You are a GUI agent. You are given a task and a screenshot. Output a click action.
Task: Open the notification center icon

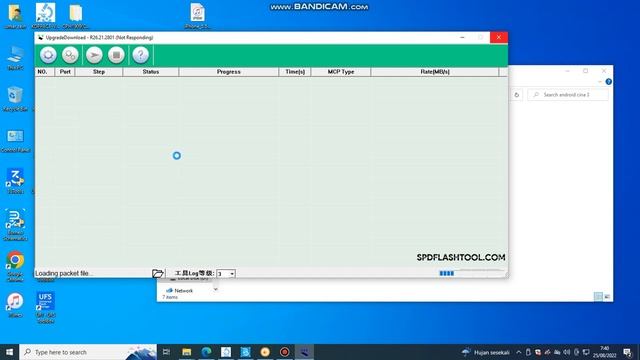(627, 352)
